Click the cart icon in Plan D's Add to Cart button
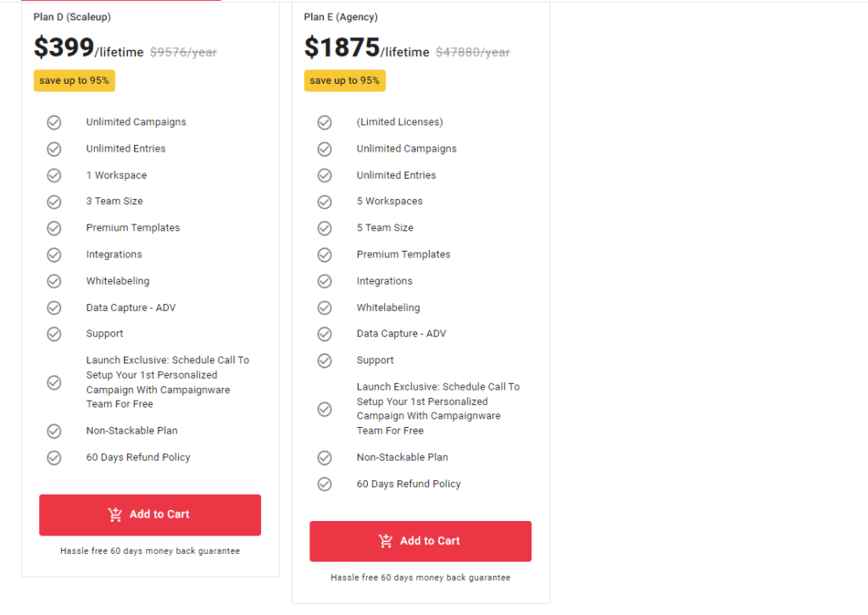Viewport: 868px width, 615px height. pyautogui.click(x=115, y=514)
